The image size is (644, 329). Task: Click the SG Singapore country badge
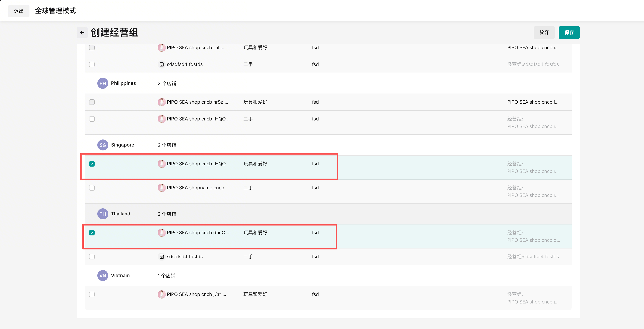[x=102, y=145]
